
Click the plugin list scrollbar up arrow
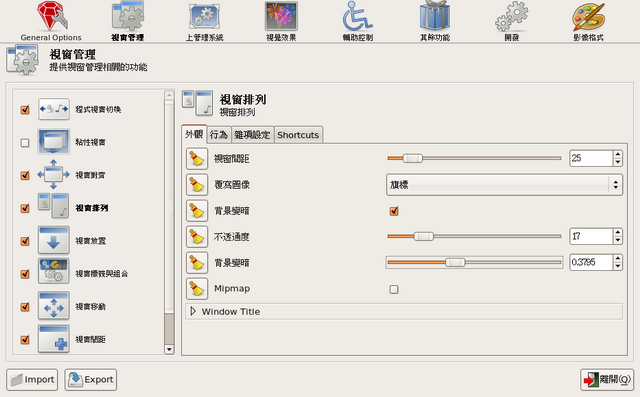click(169, 95)
